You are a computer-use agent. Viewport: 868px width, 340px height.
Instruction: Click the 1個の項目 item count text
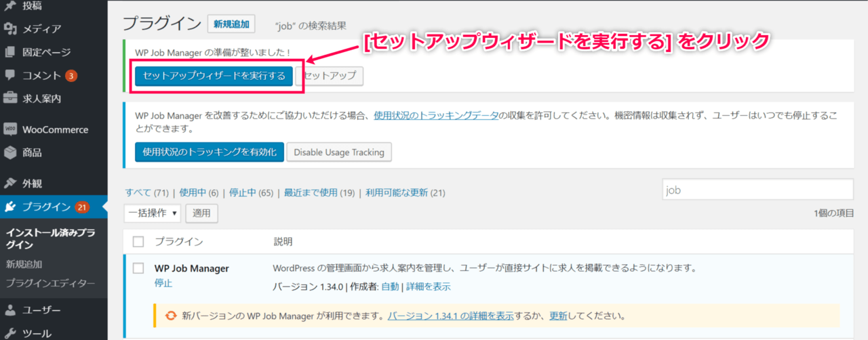(833, 213)
